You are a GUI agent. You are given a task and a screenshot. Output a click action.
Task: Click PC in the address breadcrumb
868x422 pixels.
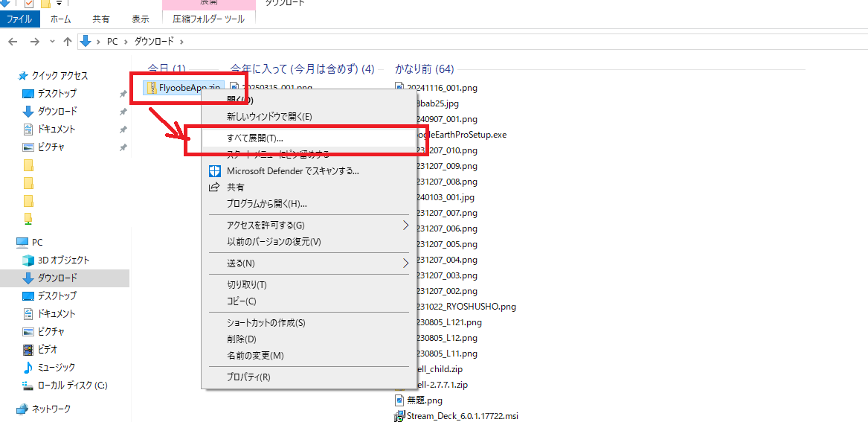click(112, 42)
